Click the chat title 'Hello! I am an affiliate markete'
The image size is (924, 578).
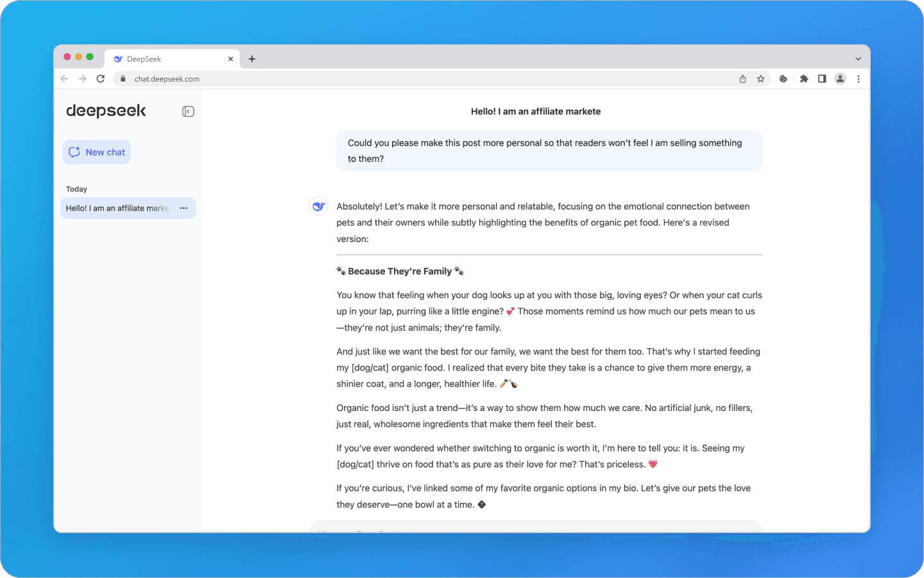tap(536, 112)
